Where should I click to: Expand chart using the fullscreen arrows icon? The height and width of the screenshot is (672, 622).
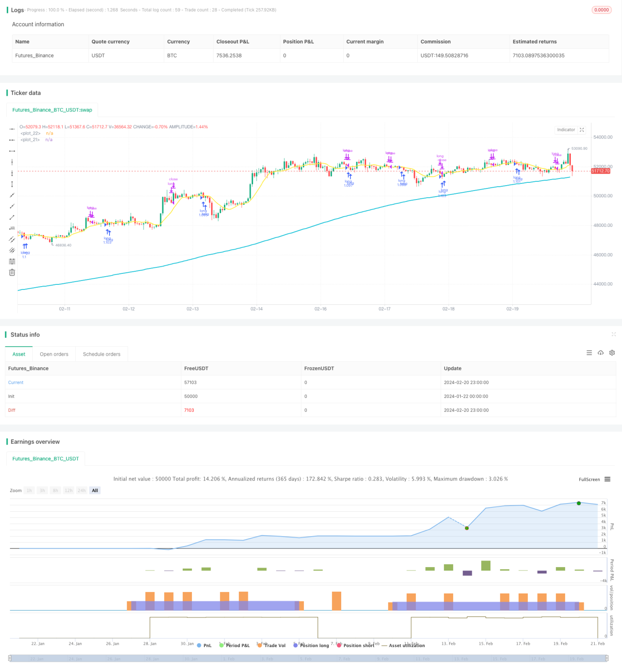pos(582,130)
